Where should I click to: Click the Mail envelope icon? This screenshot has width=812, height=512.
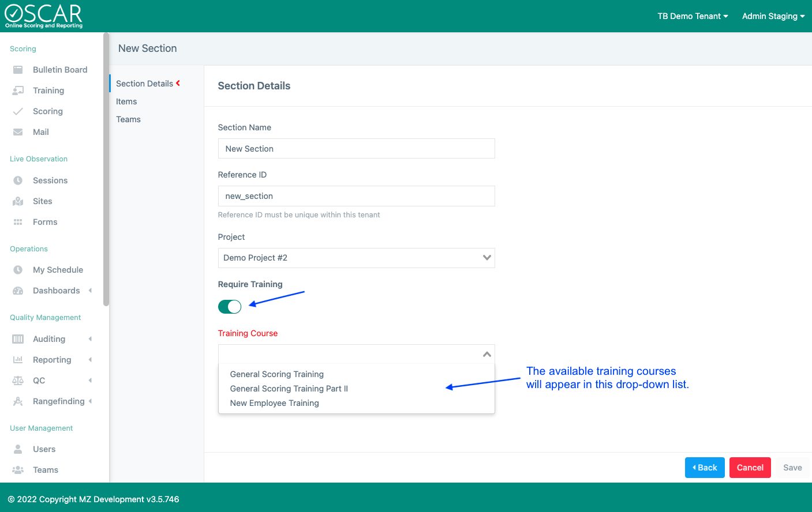tap(18, 132)
